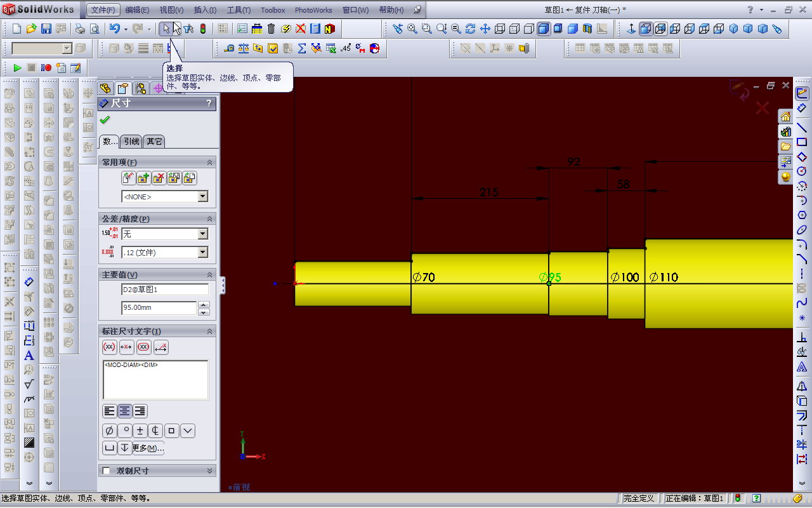Click the Measure tool icon
Image resolution: width=812 pixels, height=508 pixels.
[x=229, y=48]
